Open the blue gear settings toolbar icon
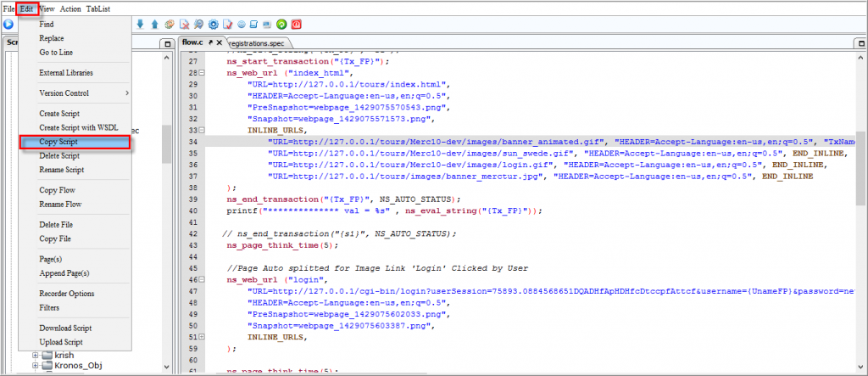This screenshot has width=868, height=376. point(213,25)
